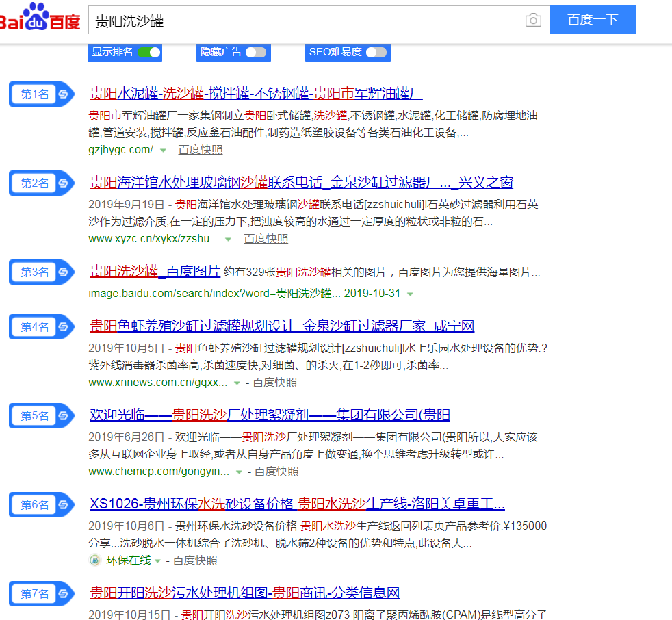
Task: Open result 贵阳开阳洗沙污水处理机组图 link
Action: click(x=245, y=593)
